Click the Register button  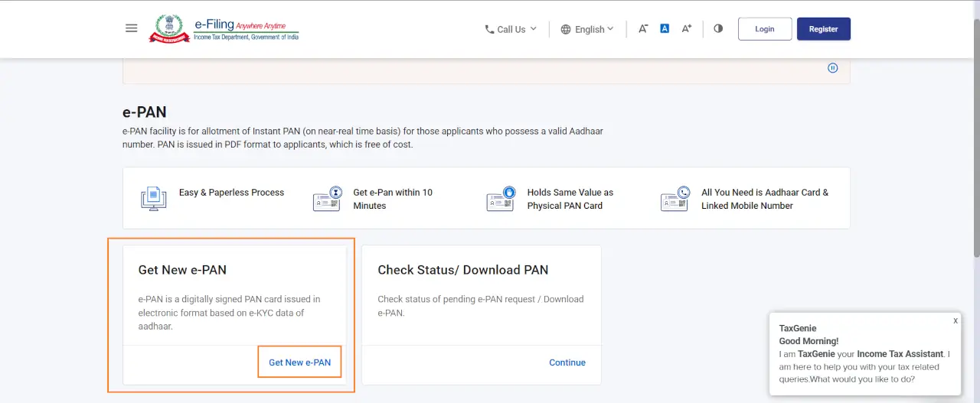tap(824, 29)
